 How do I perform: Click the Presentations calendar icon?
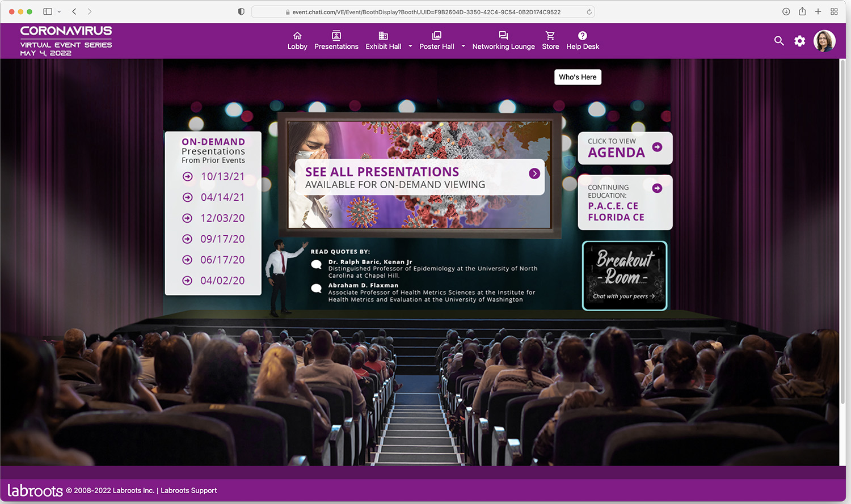[336, 36]
